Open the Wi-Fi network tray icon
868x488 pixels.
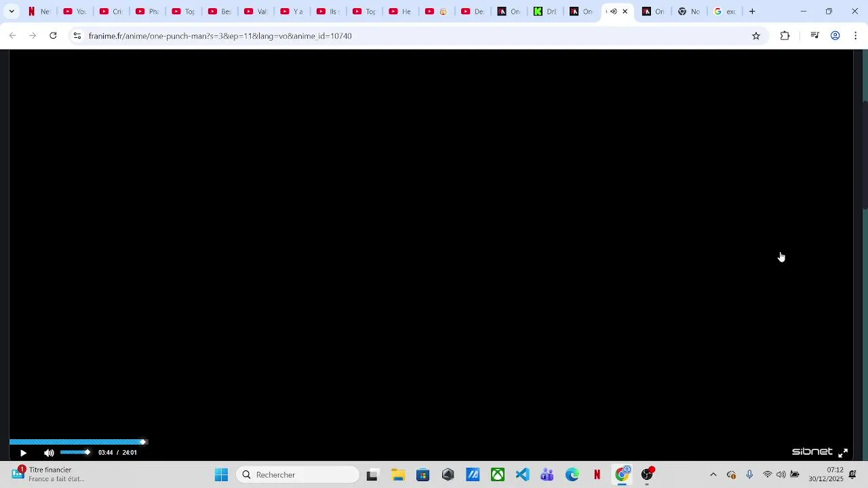click(x=768, y=475)
